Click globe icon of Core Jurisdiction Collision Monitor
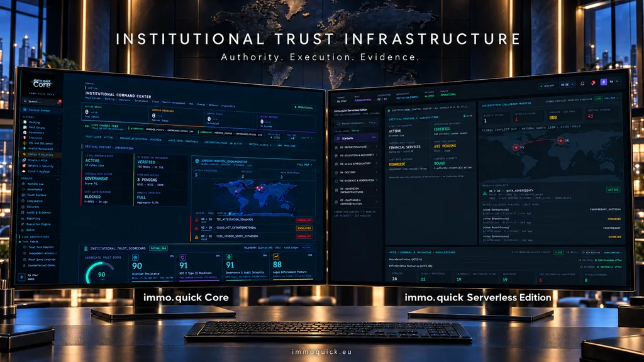Viewport: 644px width, 362px height. [x=197, y=161]
